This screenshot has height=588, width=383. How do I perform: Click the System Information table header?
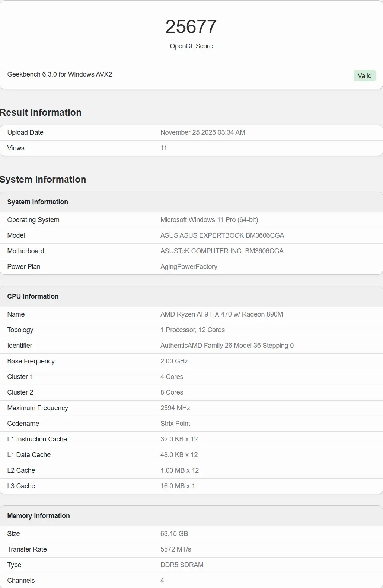point(38,202)
